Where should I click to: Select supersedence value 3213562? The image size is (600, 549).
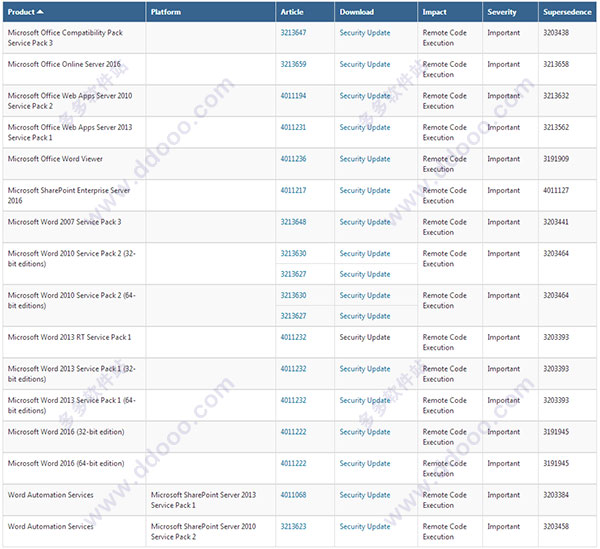point(556,127)
